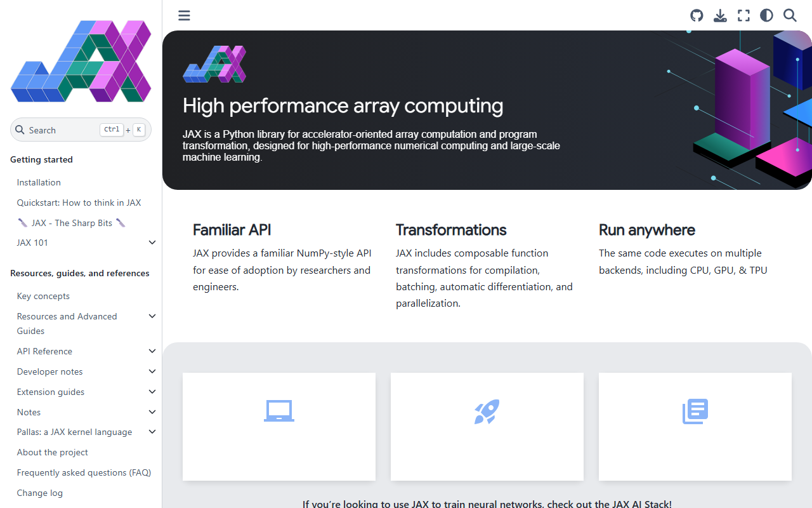The height and width of the screenshot is (508, 812).
Task: Click the Getting started sidebar caption
Action: coord(41,159)
